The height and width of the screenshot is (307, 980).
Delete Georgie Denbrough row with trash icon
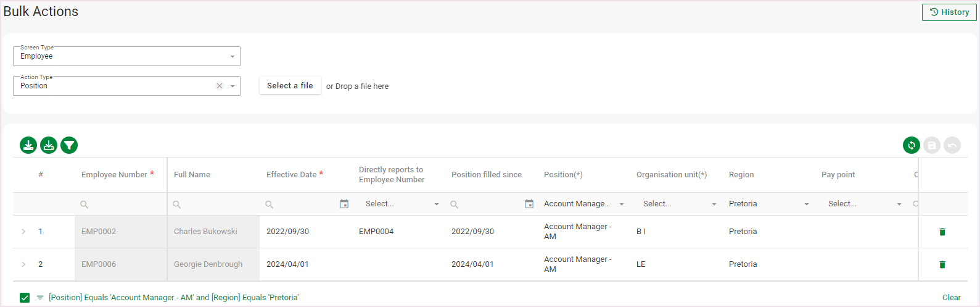(942, 264)
